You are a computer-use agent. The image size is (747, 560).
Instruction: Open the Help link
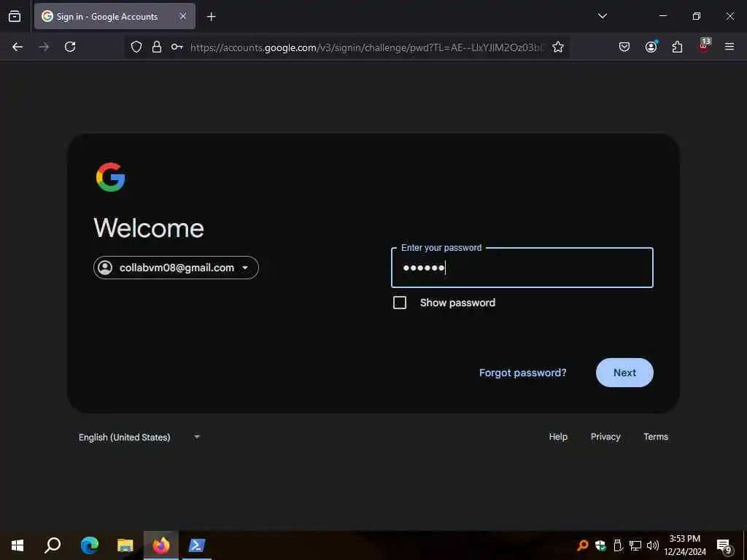click(x=558, y=437)
